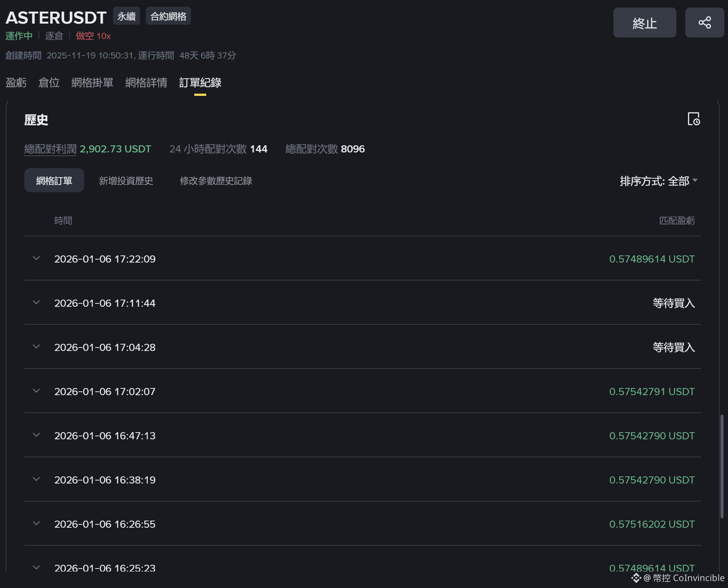Expand the 17:11:44 order row
The width and height of the screenshot is (728, 588).
click(x=36, y=303)
